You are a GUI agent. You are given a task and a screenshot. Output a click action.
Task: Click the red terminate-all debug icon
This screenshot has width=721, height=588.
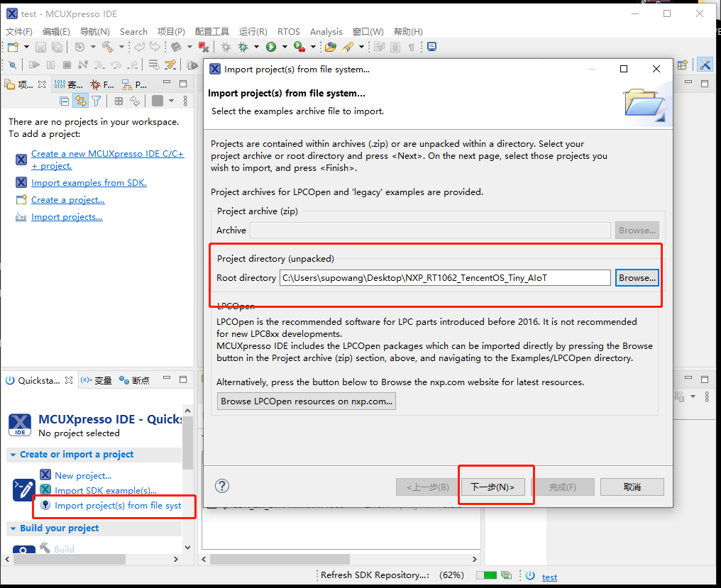[203, 47]
